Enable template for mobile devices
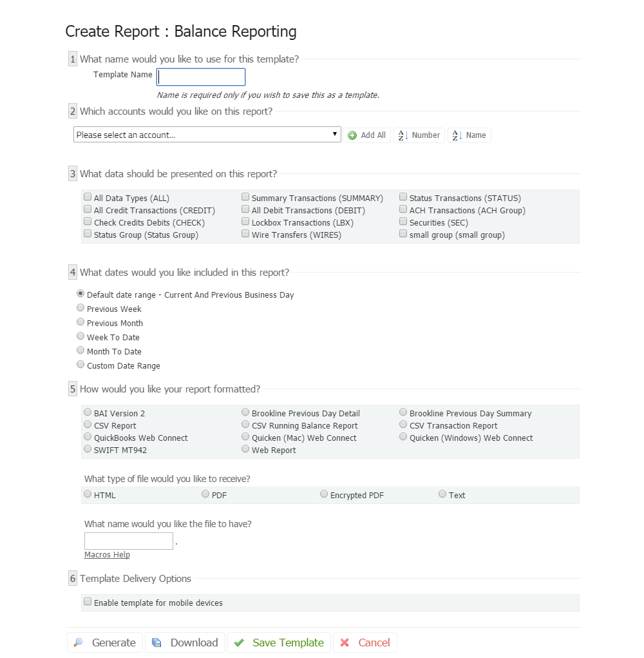This screenshot has width=644, height=658. pyautogui.click(x=88, y=602)
